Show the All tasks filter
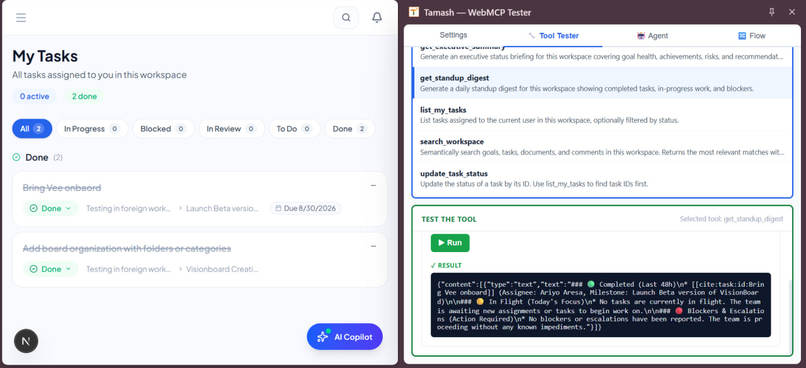The height and width of the screenshot is (368, 806). point(32,129)
